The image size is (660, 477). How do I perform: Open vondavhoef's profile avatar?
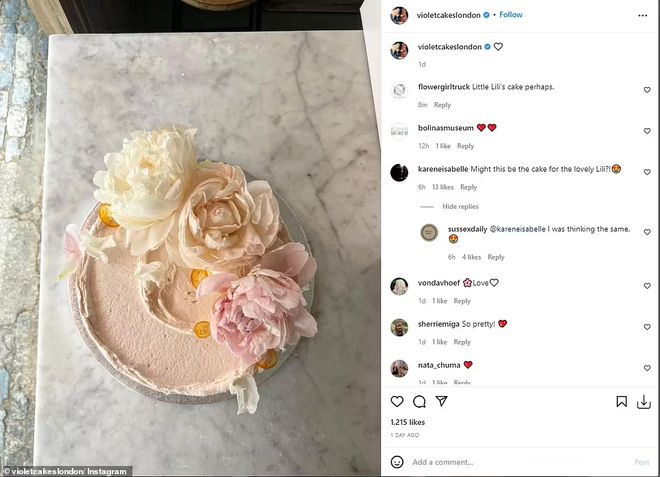tap(399, 286)
